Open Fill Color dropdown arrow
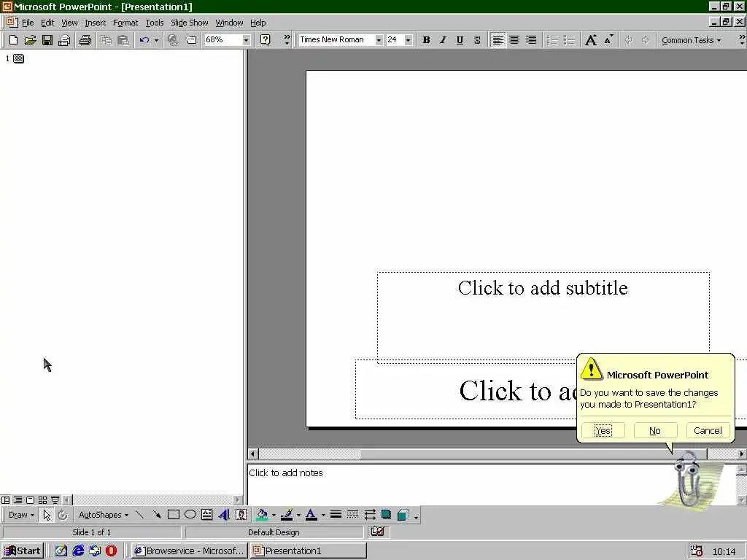 (274, 515)
